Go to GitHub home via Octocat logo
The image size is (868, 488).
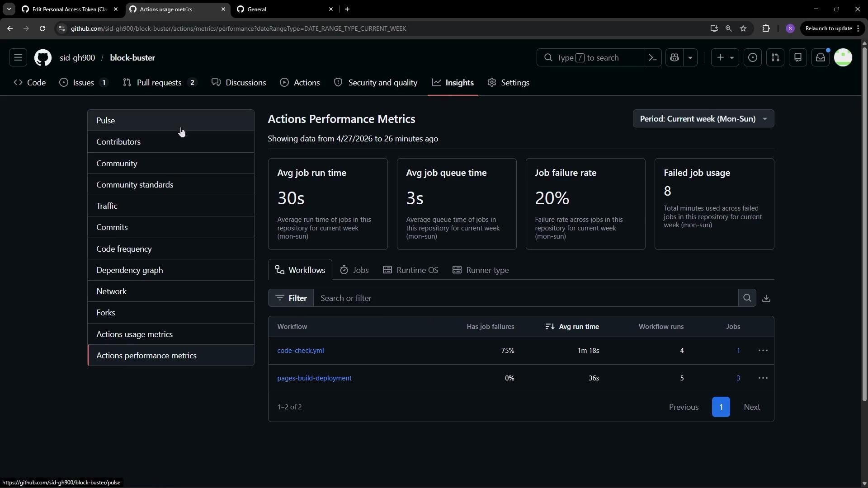point(43,57)
